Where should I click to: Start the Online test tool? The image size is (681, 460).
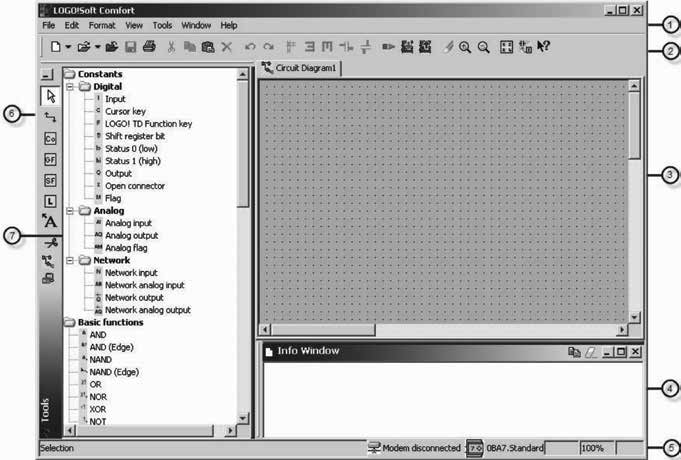(x=48, y=278)
